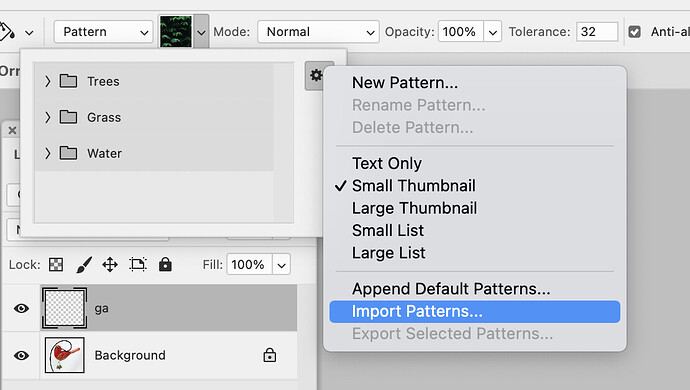Click the Background layer lock icon
This screenshot has width=690, height=390.
click(270, 355)
